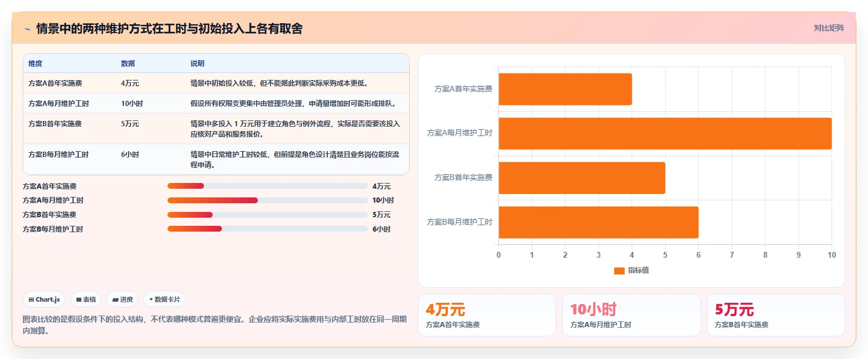The width and height of the screenshot is (868, 359).
Task: Open the 5万元 data card
Action: pyautogui.click(x=776, y=315)
